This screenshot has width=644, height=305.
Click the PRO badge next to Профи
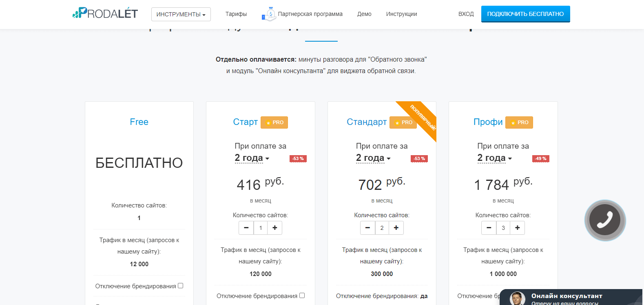click(519, 122)
